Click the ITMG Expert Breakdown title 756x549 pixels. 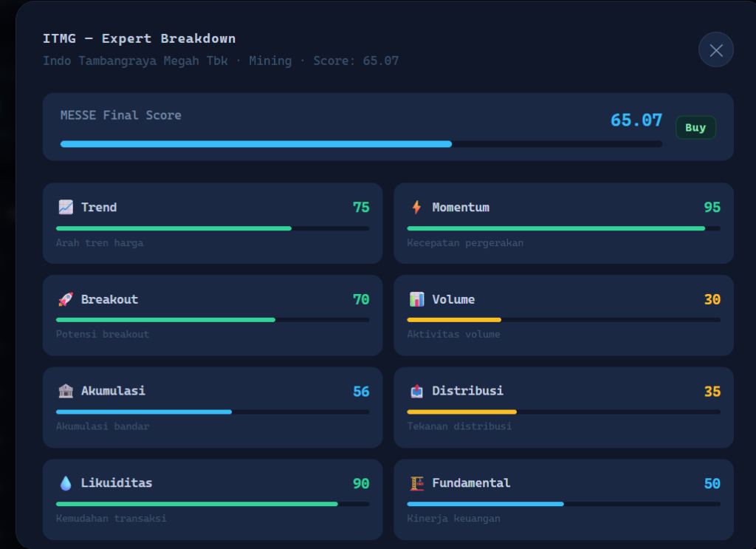coord(139,38)
